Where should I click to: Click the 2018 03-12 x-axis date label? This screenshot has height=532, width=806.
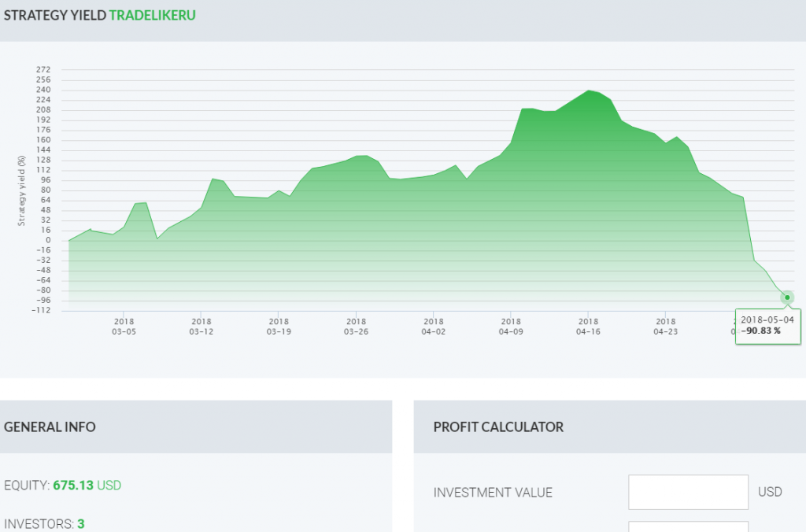coord(201,327)
